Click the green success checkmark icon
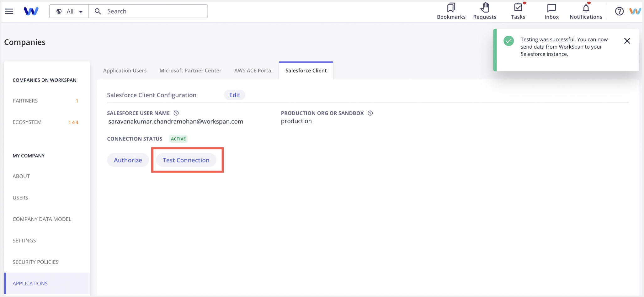The height and width of the screenshot is (297, 644). coord(508,41)
